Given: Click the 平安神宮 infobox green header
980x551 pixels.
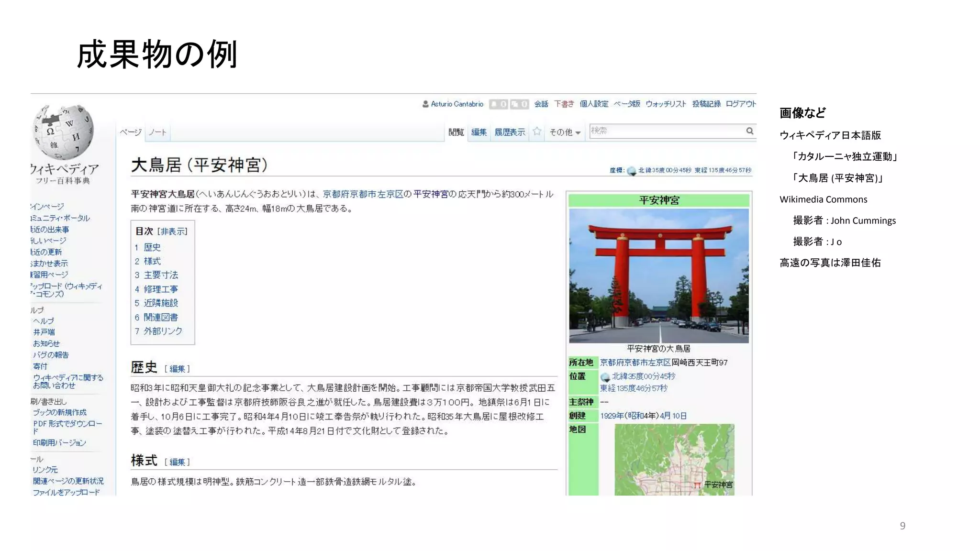Looking at the screenshot, I should point(659,200).
